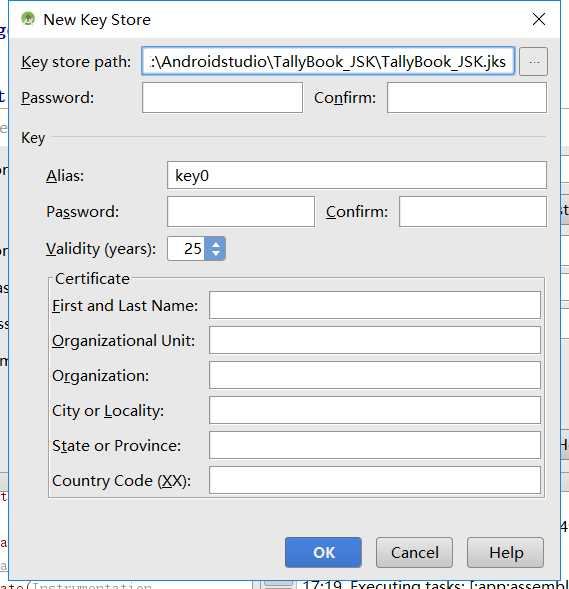Click the Android Studio icon in title bar
This screenshot has width=569, height=589.
28,18
